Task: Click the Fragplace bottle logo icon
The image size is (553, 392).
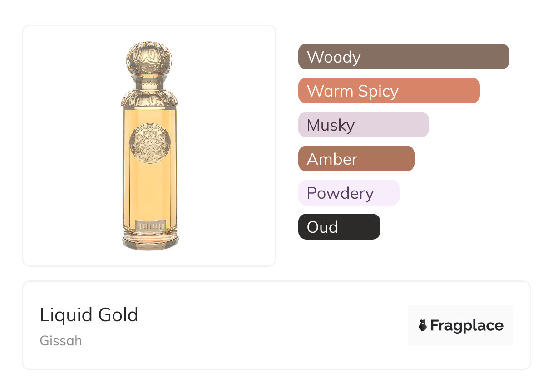Action: point(423,325)
